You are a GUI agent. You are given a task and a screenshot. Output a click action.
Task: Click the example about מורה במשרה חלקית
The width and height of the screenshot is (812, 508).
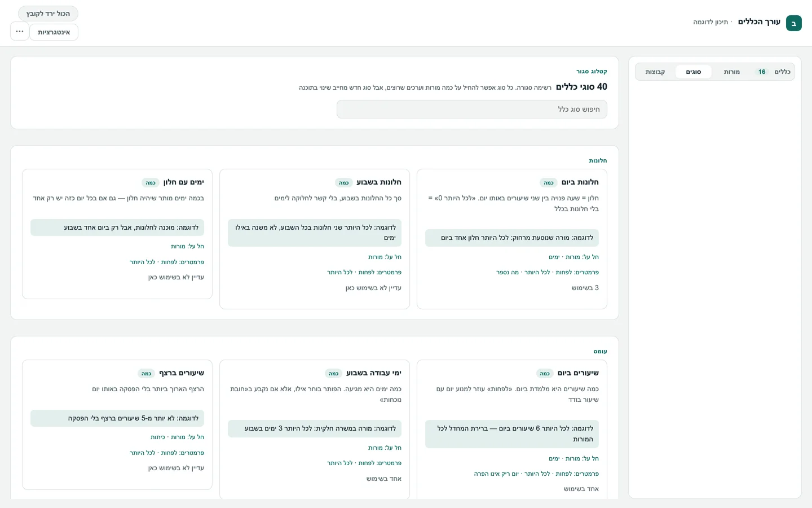pos(315,429)
